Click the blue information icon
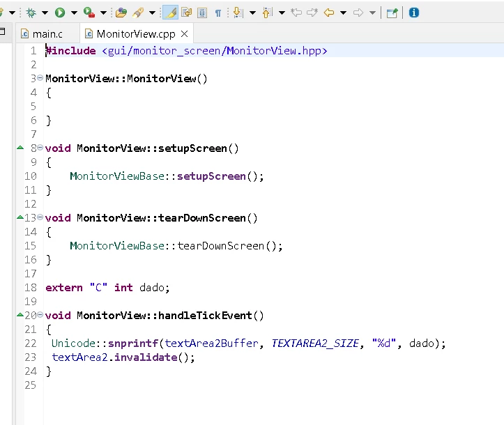 [x=413, y=13]
